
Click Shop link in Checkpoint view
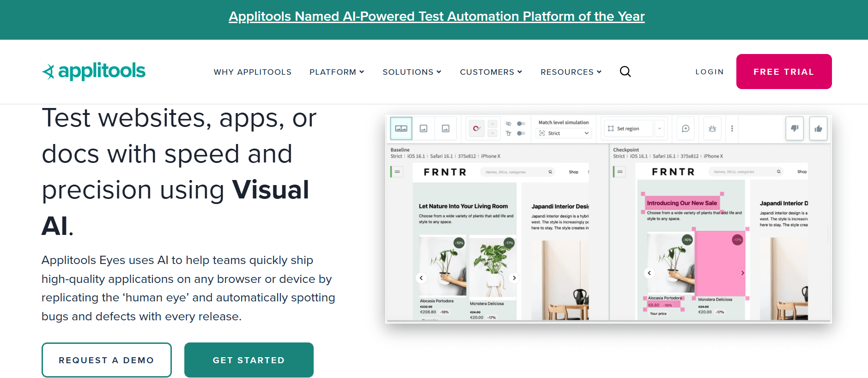pyautogui.click(x=802, y=171)
